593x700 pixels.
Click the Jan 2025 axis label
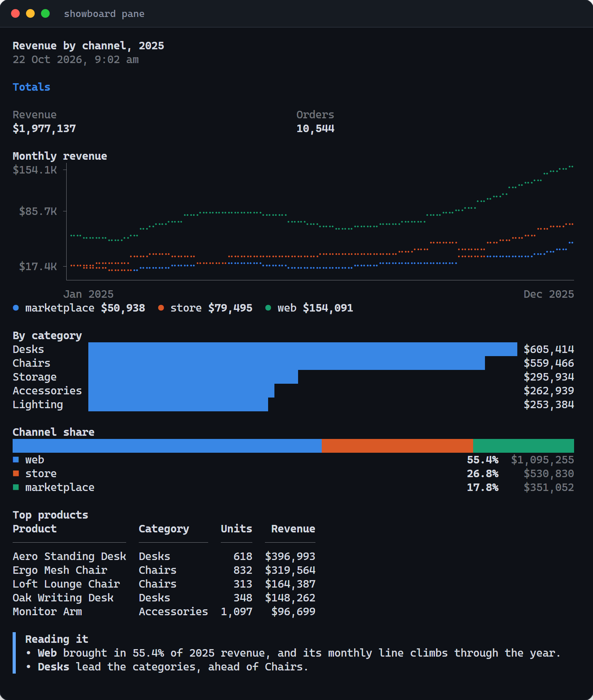point(88,294)
